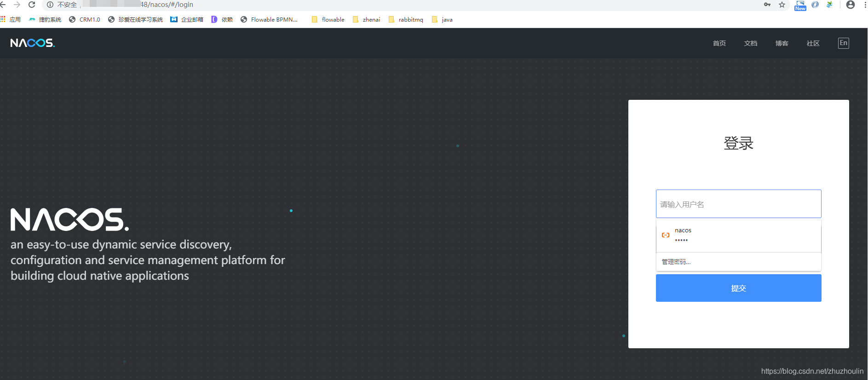
Task: Open the 企业邮箱 bookmark
Action: pyautogui.click(x=187, y=19)
